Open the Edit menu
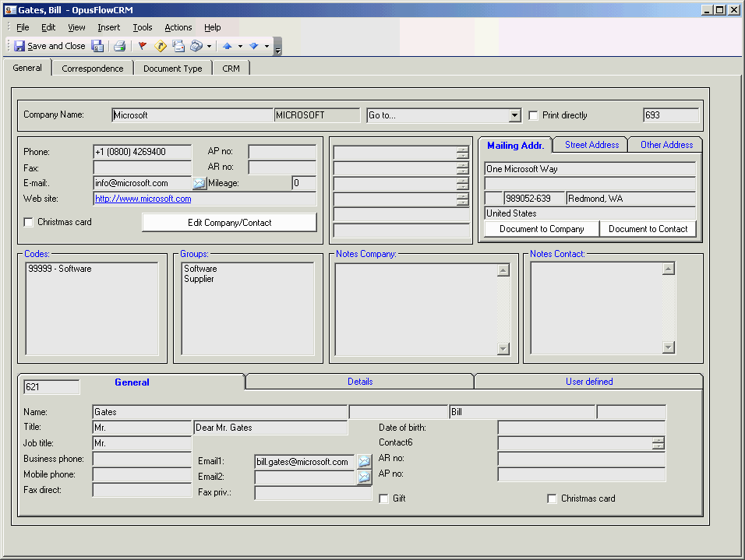The image size is (745, 560). [x=48, y=27]
